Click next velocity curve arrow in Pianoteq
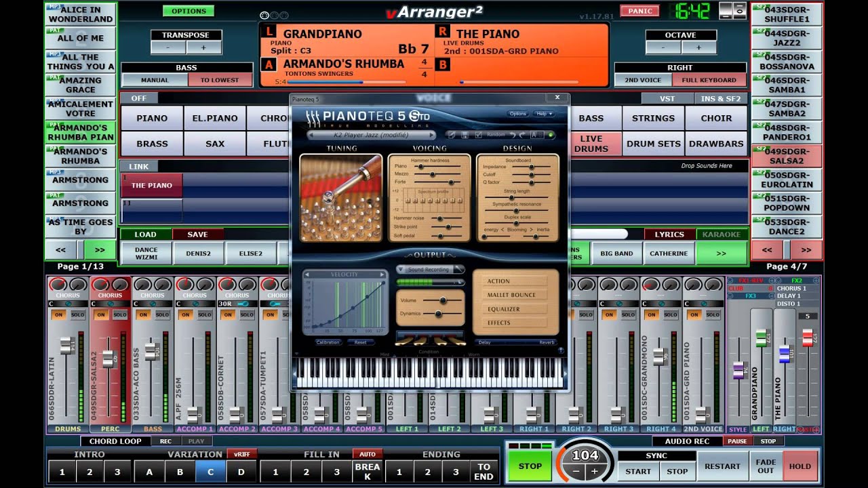 pos(382,274)
